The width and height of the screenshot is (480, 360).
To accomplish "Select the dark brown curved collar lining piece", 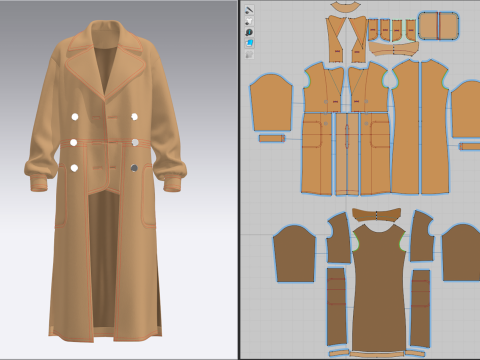I will point(377,214).
